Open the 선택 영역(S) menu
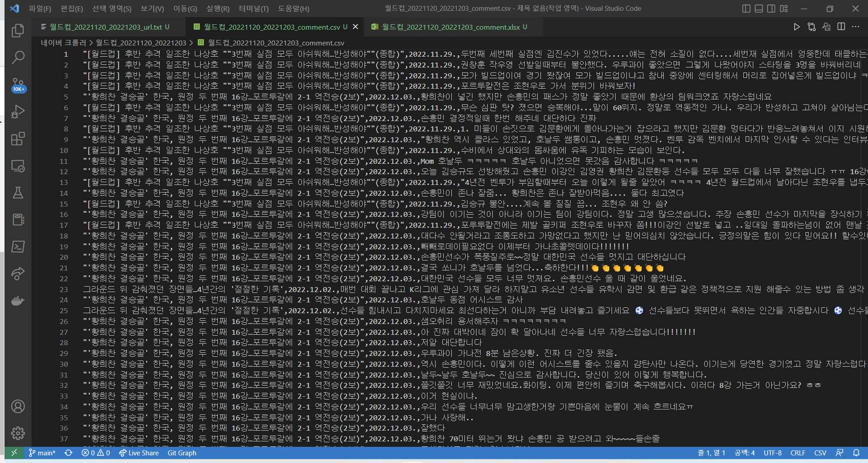 point(112,9)
